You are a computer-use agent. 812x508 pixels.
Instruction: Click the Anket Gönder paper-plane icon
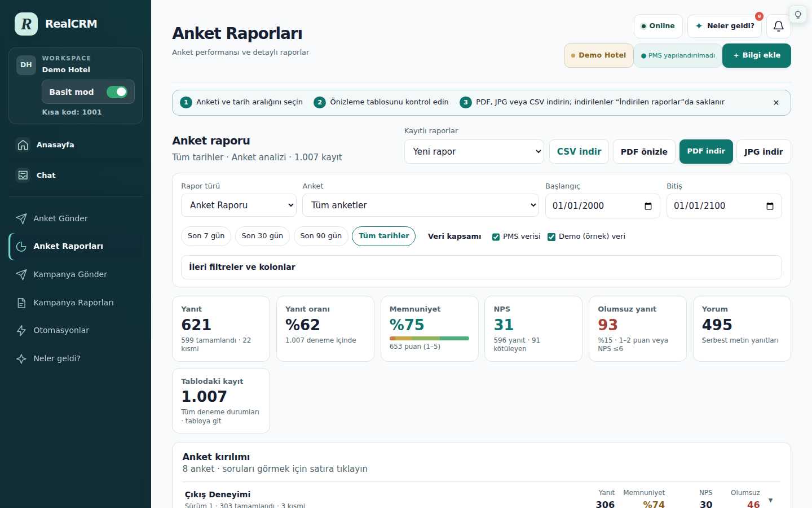point(21,218)
